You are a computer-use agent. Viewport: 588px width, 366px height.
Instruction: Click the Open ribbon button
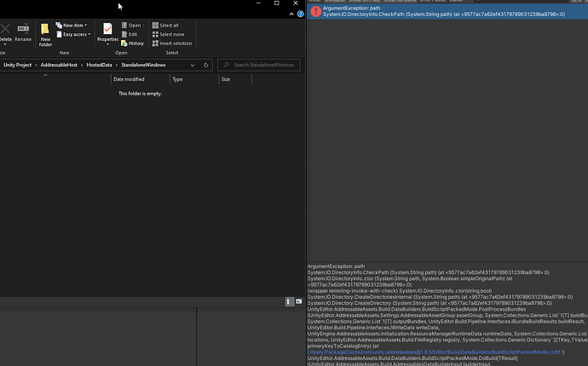click(131, 25)
